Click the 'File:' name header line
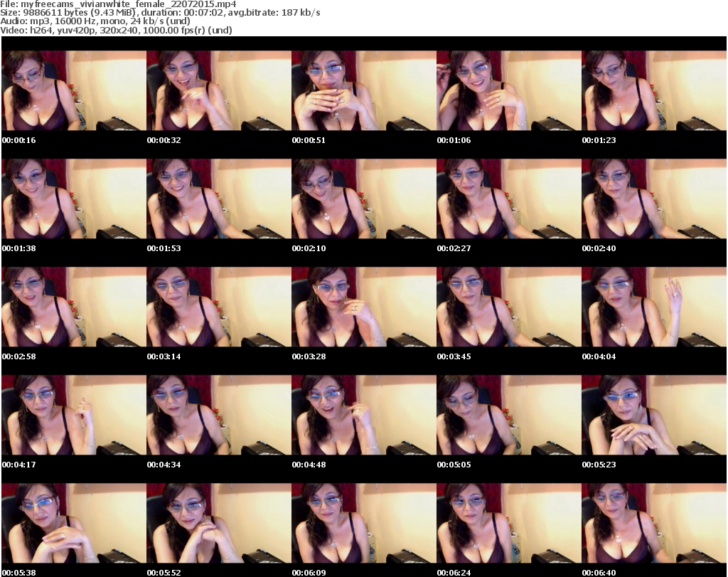This screenshot has height=577, width=728. [x=118, y=4]
